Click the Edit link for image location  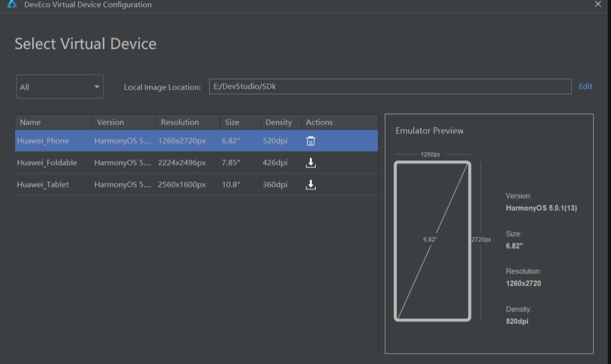point(585,86)
